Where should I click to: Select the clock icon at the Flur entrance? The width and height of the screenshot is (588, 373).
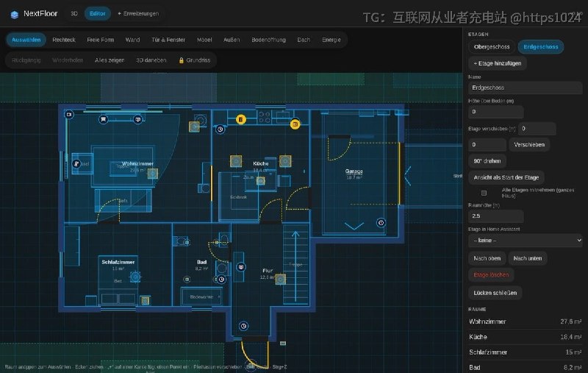(244, 326)
